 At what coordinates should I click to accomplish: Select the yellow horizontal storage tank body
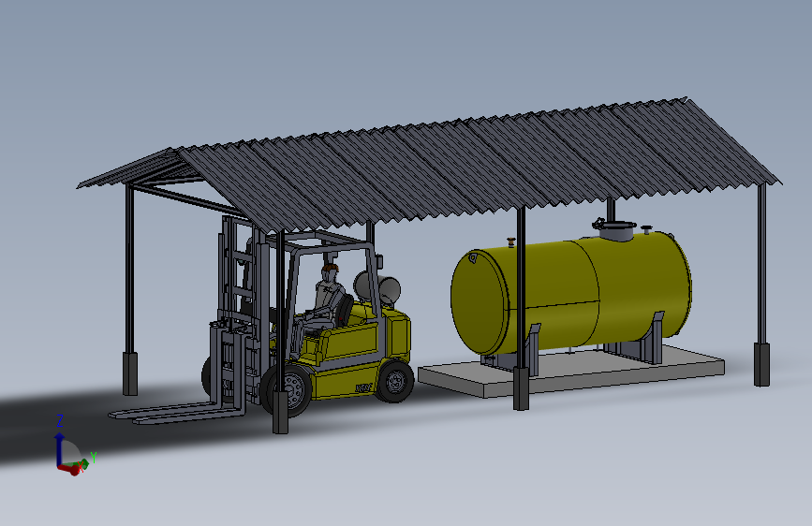coord(569,294)
